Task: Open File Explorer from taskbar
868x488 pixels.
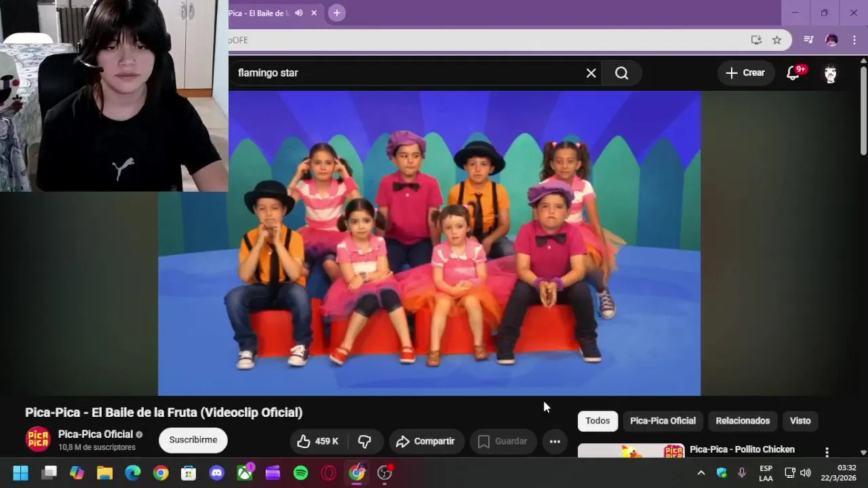Action: tap(104, 473)
